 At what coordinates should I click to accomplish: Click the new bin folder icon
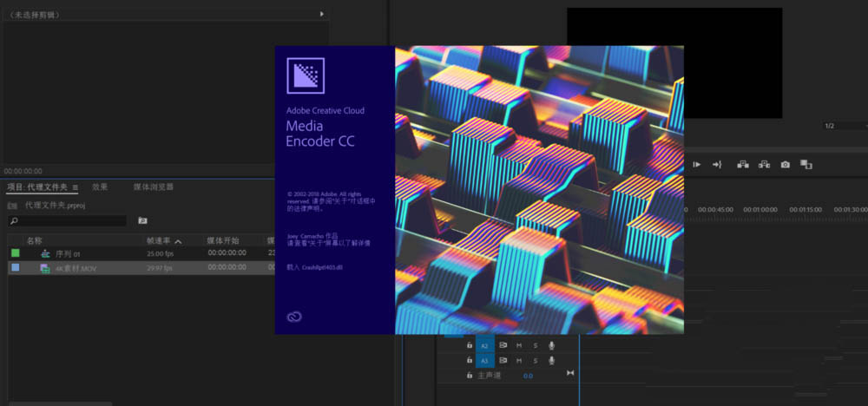(142, 221)
